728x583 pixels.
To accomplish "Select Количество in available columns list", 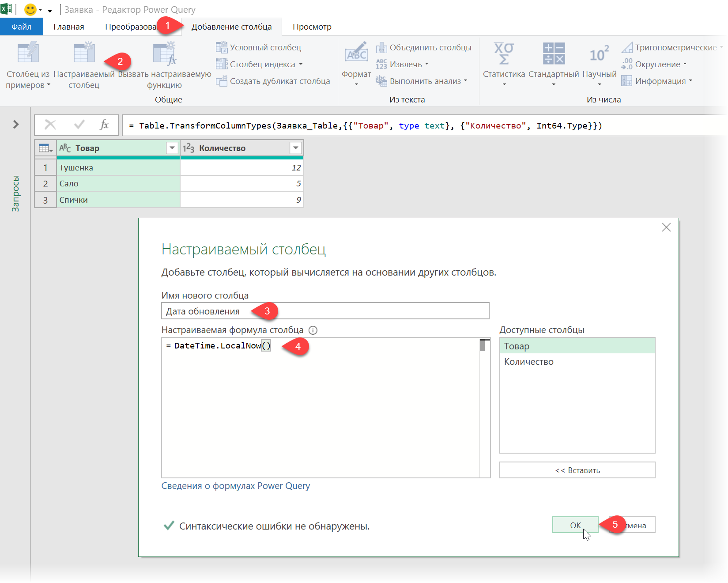I will coord(577,362).
